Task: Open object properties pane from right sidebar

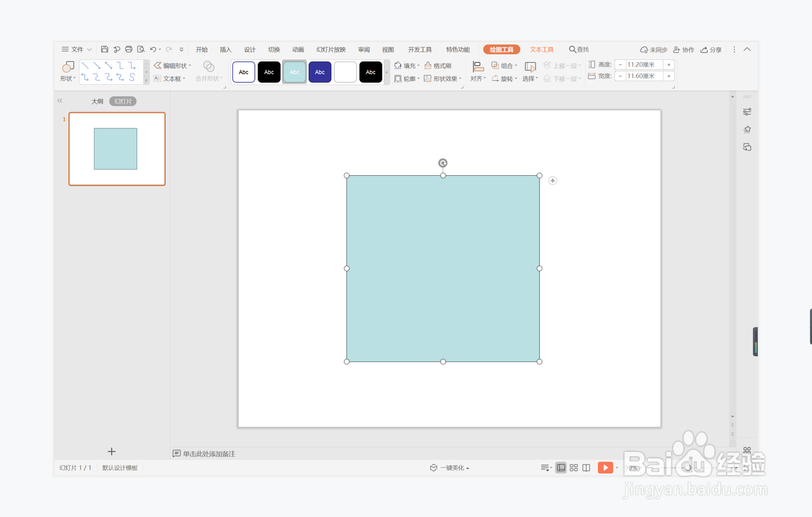Action: (x=747, y=112)
